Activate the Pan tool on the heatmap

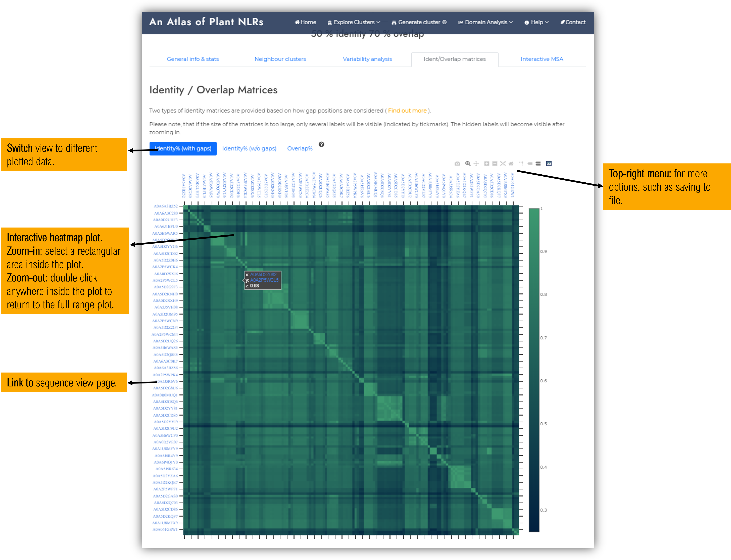(x=476, y=163)
